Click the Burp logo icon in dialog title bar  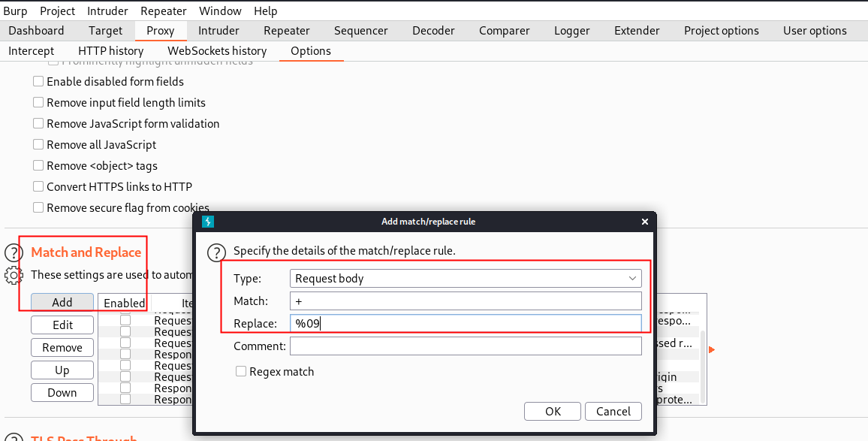point(208,222)
